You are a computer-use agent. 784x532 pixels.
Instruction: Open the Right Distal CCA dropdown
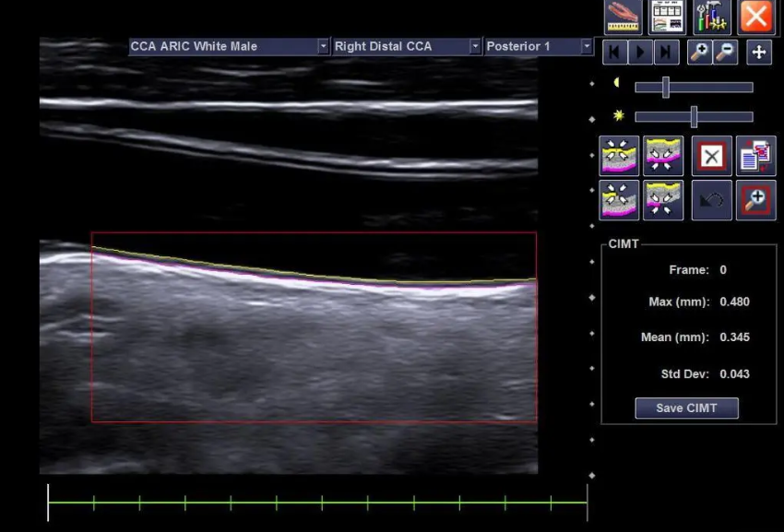pos(475,46)
